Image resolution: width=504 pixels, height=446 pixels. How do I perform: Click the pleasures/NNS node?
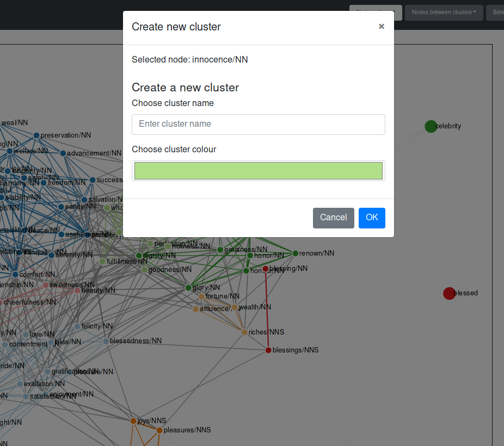pos(159,430)
